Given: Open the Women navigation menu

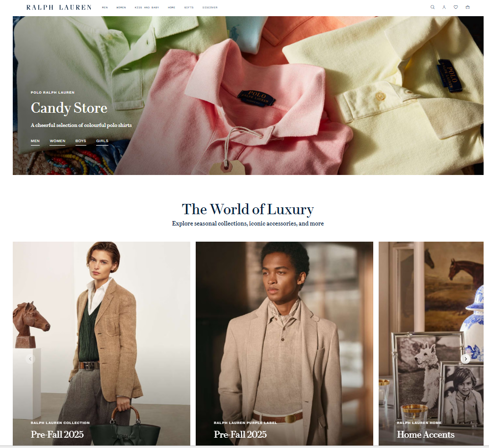Looking at the screenshot, I should pyautogui.click(x=121, y=7).
